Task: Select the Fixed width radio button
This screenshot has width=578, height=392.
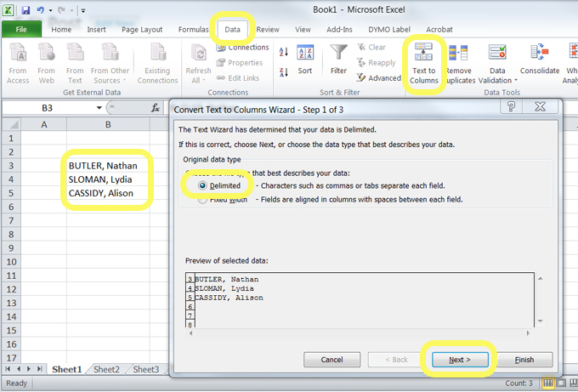Action: 203,200
